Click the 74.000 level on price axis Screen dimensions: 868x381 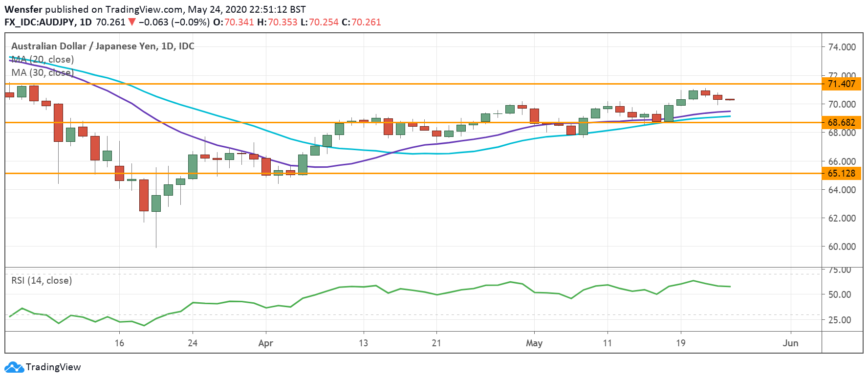pos(842,47)
